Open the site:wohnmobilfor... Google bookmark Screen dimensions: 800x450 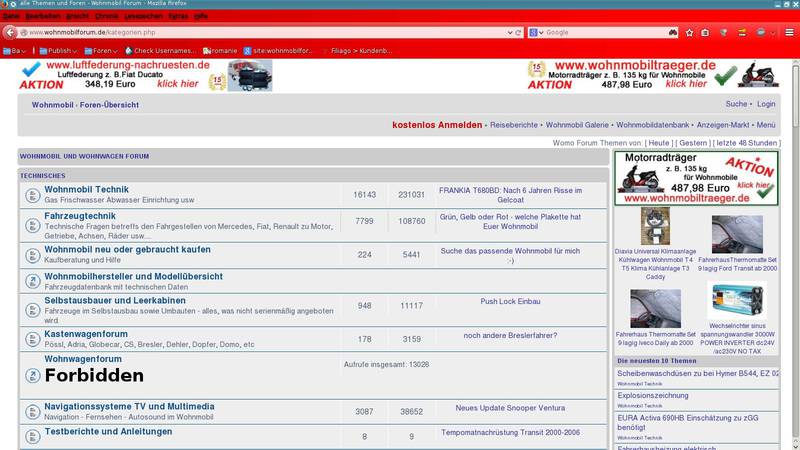tap(278, 51)
